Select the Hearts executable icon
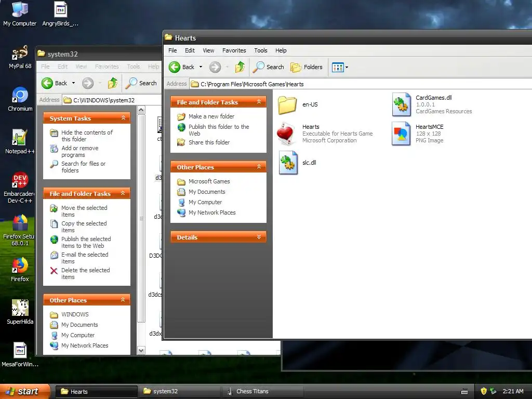532x399 pixels. pos(286,134)
